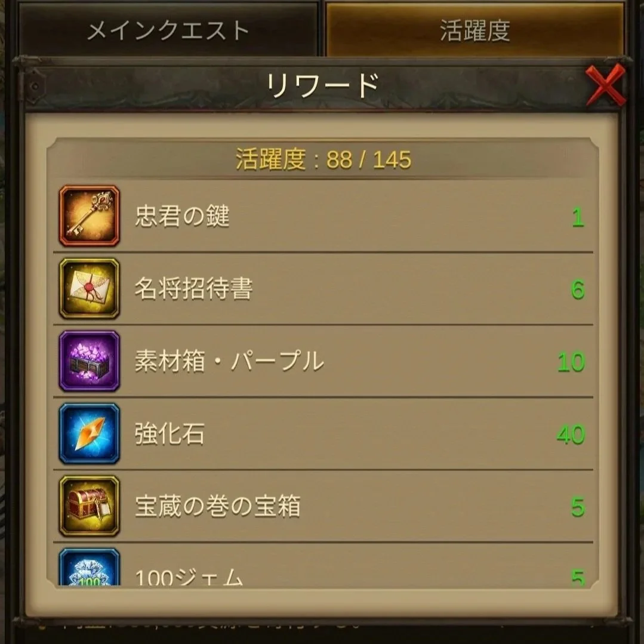Click the 名将招待書 reward label
This screenshot has height=644, width=644.
tap(193, 289)
